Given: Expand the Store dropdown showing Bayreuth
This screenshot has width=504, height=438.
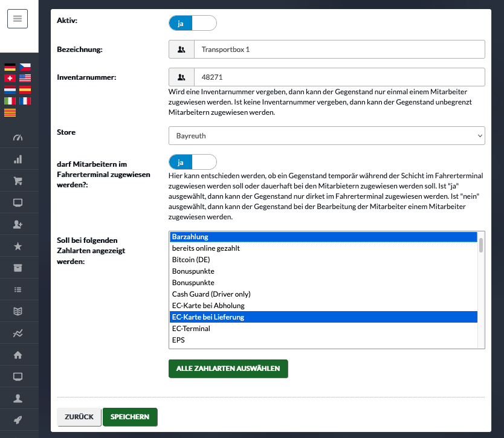Looking at the screenshot, I should 326,135.
